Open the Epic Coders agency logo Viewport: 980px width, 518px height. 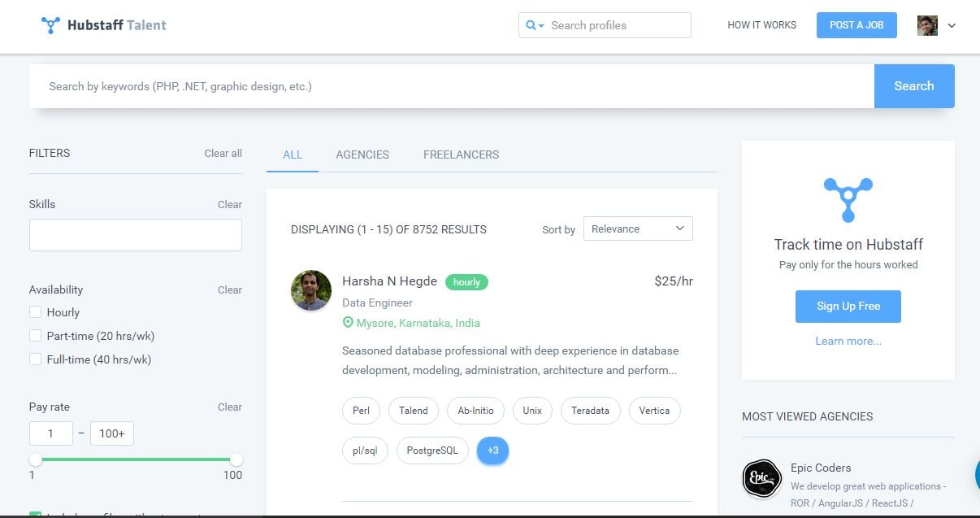pos(761,479)
